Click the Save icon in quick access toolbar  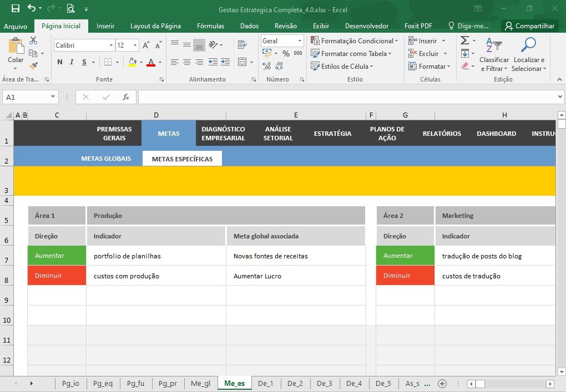[x=15, y=8]
